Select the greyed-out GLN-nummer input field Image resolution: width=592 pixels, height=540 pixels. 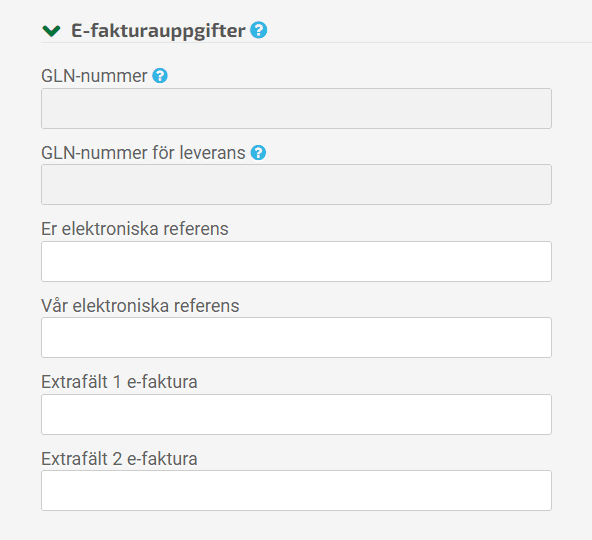click(x=296, y=108)
